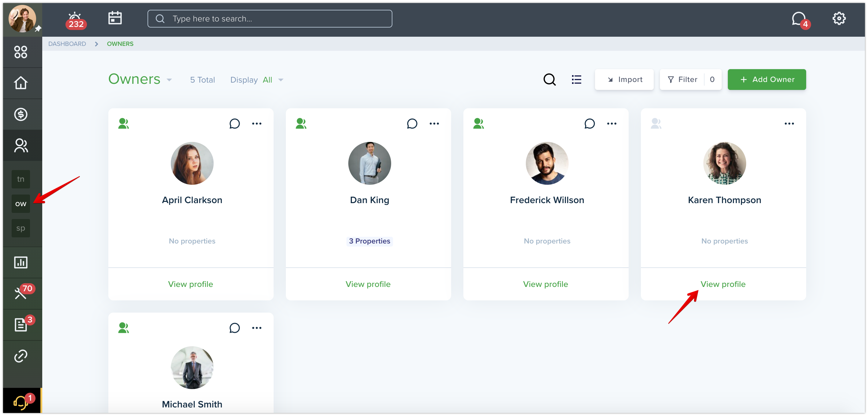Select the 'sp' sidebar item
Screen dimensions: 868x416
click(21, 228)
